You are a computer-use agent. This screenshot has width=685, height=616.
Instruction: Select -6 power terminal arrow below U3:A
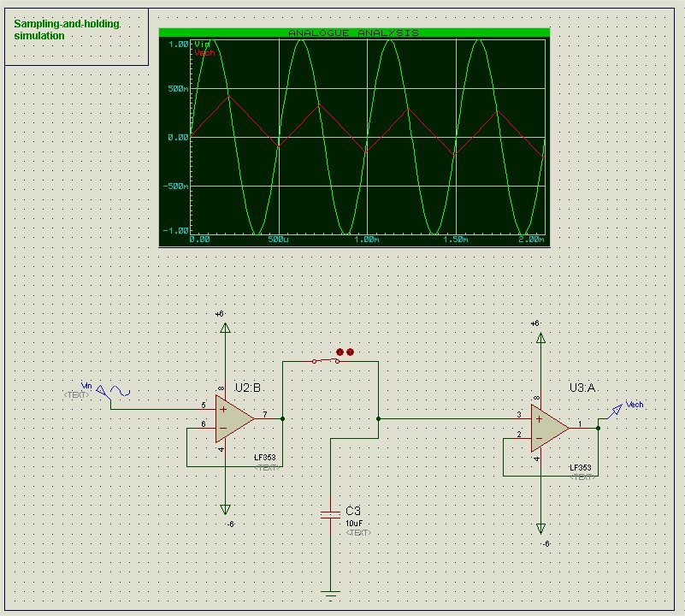coord(540,529)
